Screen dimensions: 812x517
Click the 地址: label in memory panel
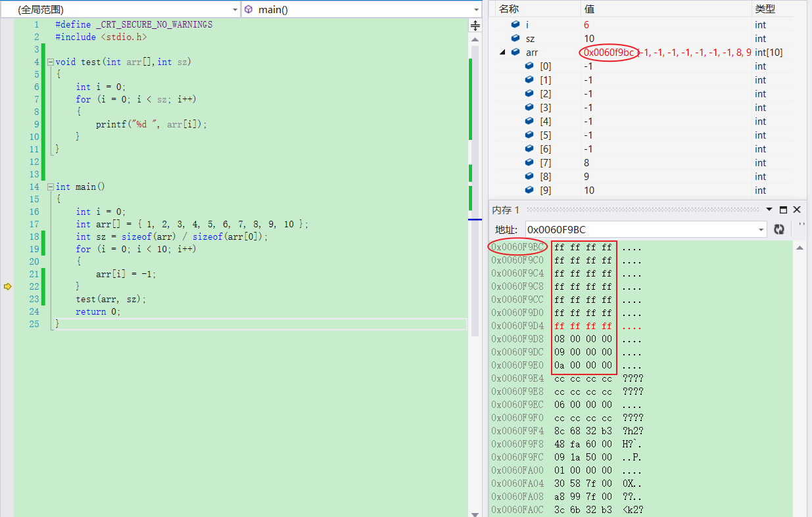point(507,229)
